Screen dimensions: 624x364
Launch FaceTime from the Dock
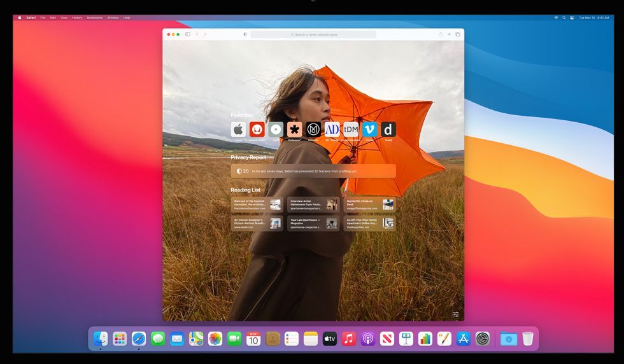[x=234, y=339]
